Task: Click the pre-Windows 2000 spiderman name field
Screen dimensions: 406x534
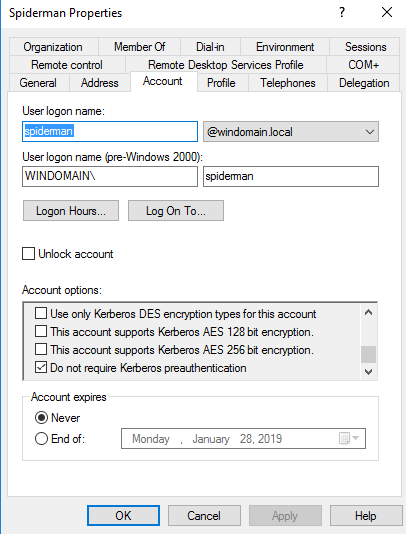Action: click(x=291, y=176)
